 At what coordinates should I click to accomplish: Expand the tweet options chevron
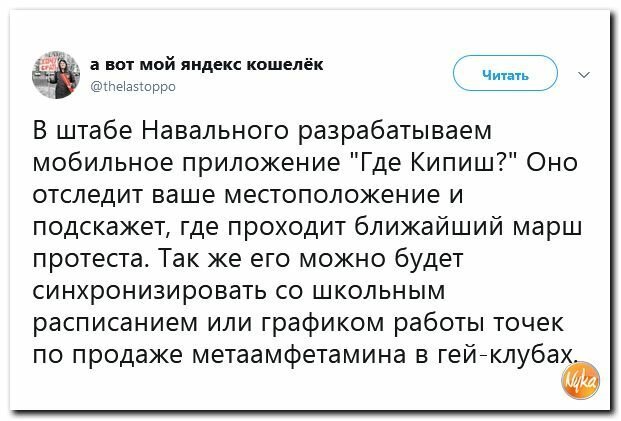(584, 74)
